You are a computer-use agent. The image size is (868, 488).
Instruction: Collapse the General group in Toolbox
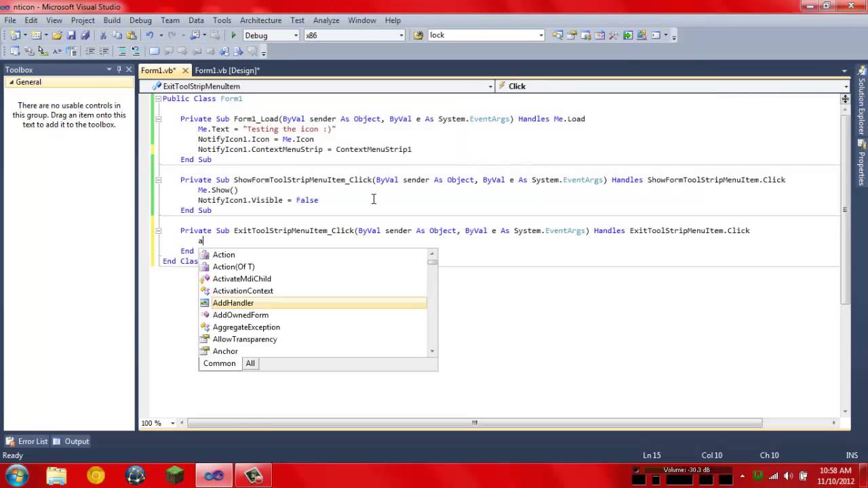coord(11,82)
